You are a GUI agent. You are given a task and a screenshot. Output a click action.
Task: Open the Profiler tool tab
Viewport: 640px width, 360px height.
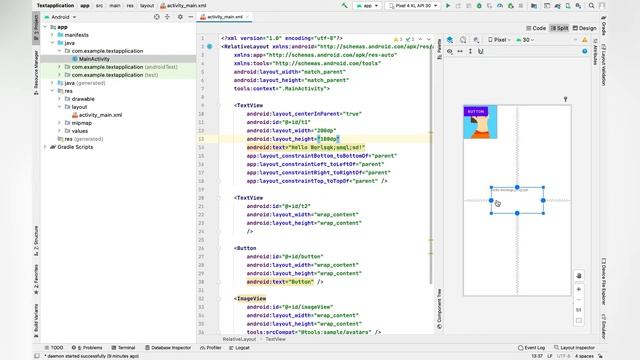coord(211,348)
